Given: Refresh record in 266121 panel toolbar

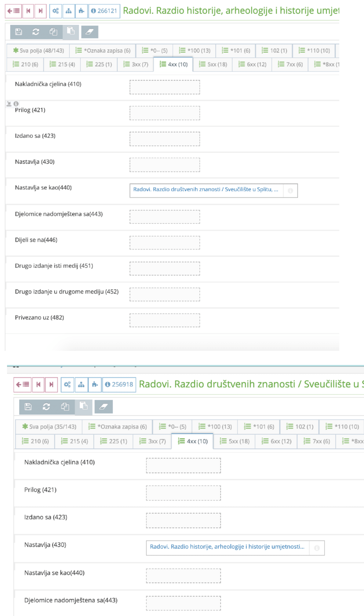Looking at the screenshot, I should (36, 32).
